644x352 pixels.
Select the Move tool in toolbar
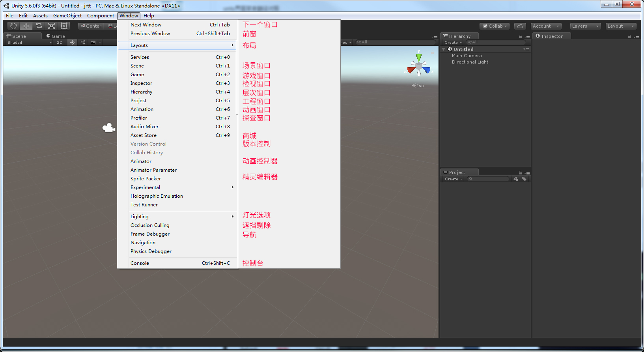tap(26, 26)
